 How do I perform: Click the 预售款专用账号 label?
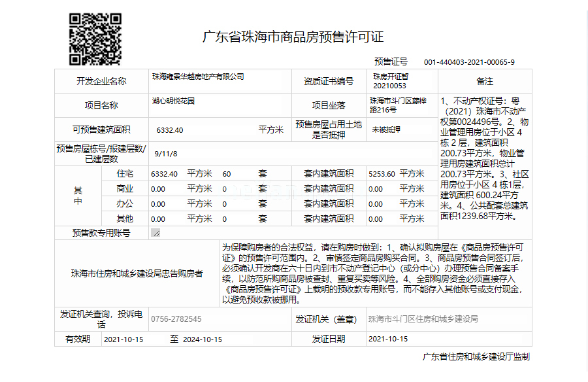point(101,233)
